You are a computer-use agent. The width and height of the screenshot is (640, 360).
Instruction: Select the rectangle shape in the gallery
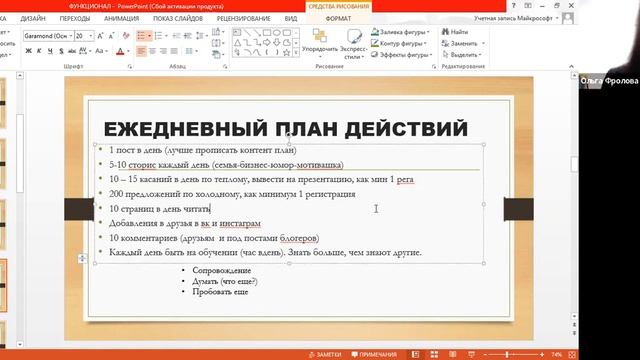click(267, 33)
